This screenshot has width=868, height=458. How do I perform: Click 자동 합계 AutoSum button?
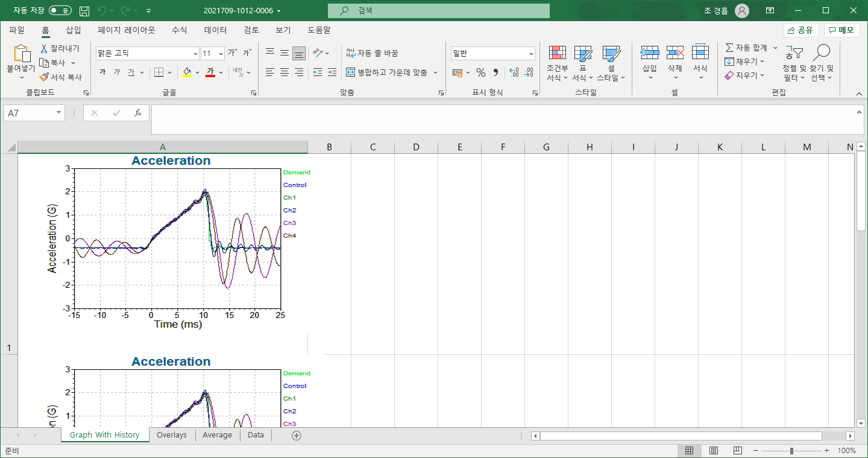(x=746, y=48)
